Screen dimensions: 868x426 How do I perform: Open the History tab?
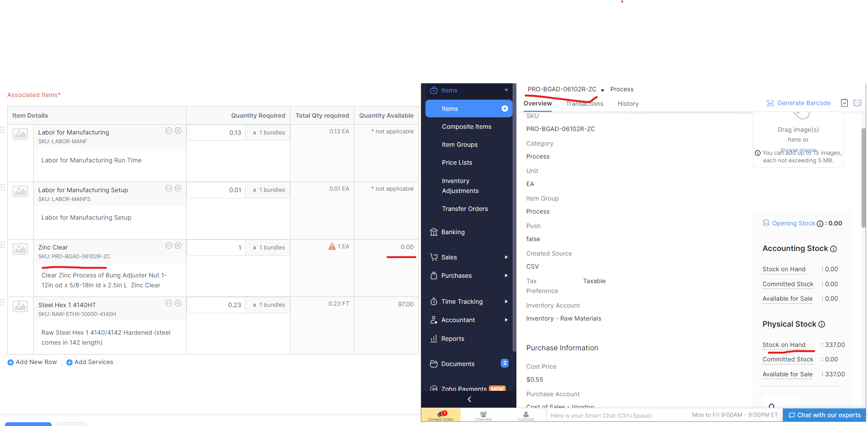(628, 104)
